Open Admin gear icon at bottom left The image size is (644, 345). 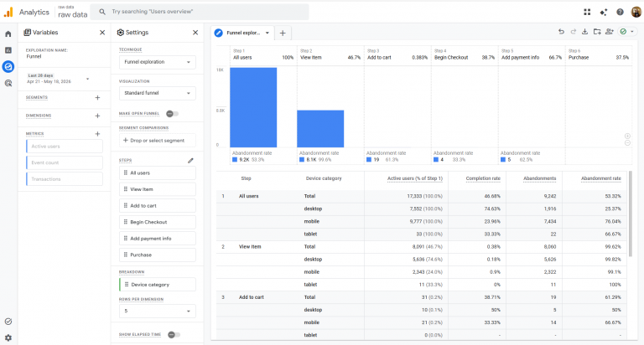[x=8, y=337]
